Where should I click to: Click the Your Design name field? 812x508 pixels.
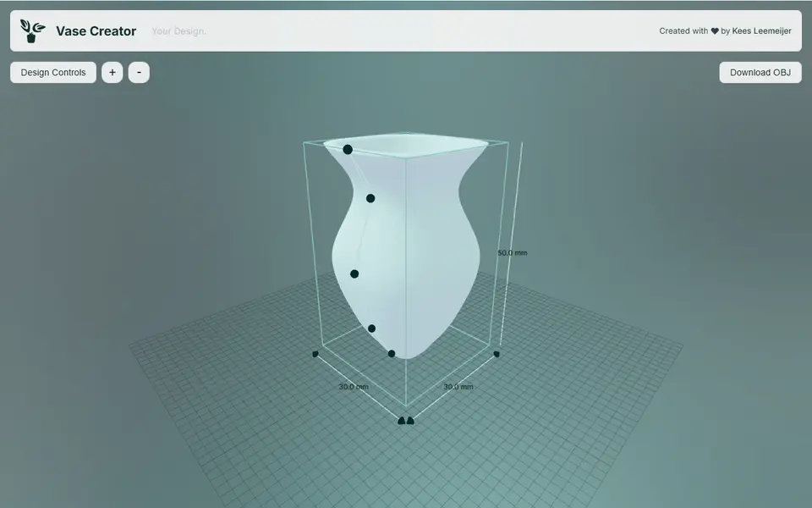click(x=178, y=31)
